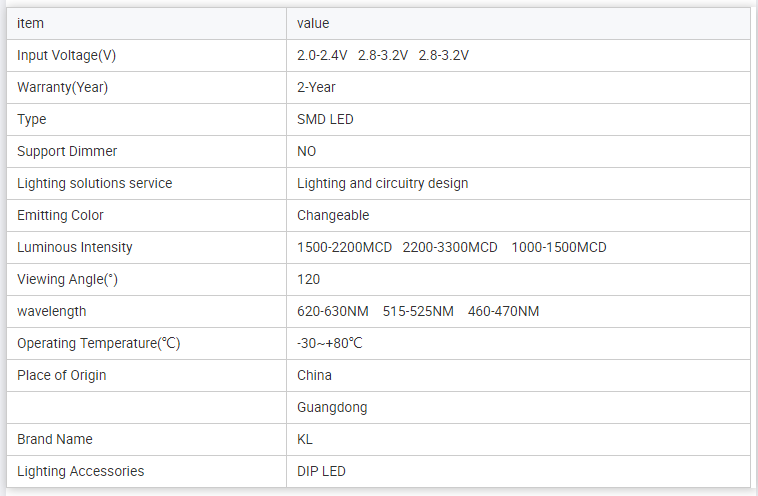This screenshot has width=758, height=496.
Task: Click the 'item' column header cell
Action: pyautogui.click(x=31, y=23)
